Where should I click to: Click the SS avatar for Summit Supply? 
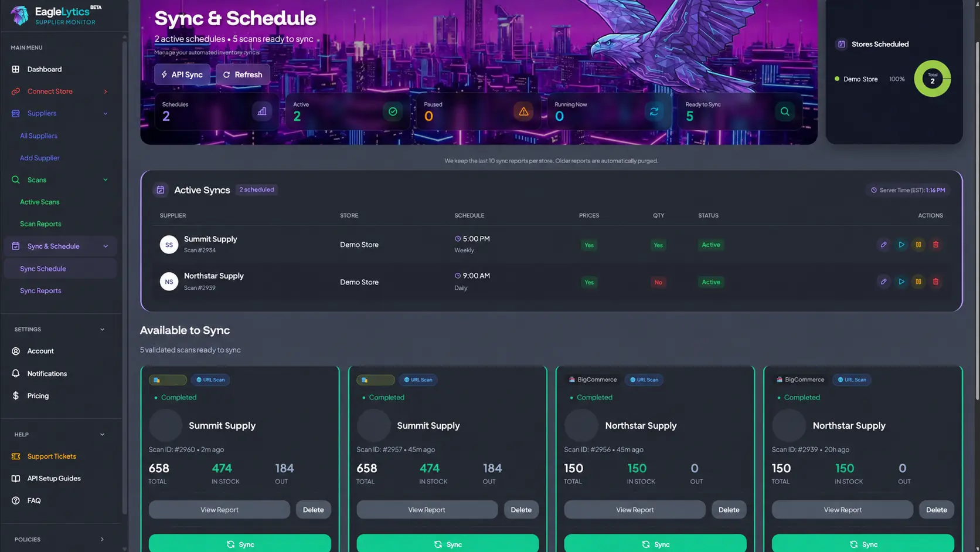[x=169, y=245]
